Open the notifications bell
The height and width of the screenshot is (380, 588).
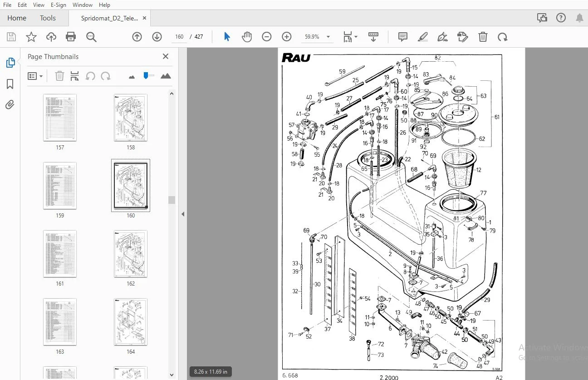click(x=579, y=18)
